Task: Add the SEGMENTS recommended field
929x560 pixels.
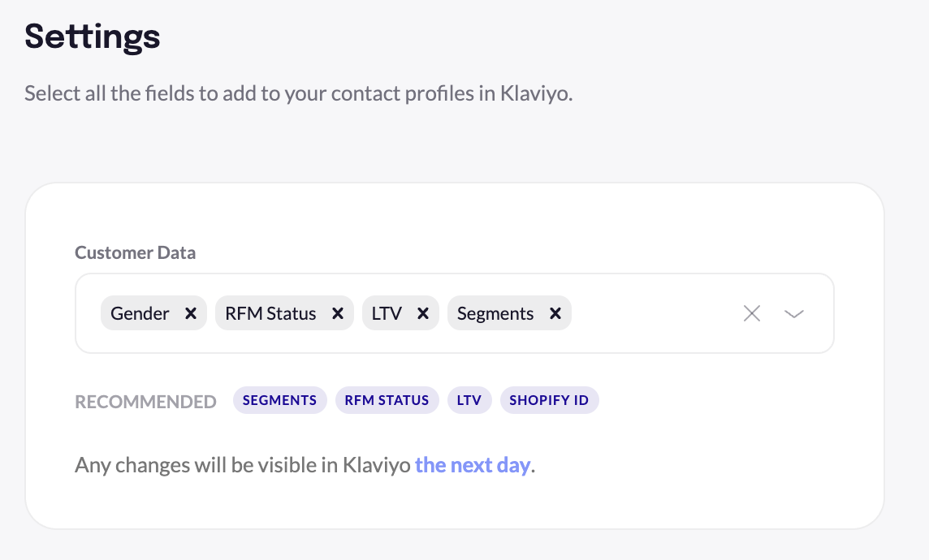Action: [x=279, y=399]
